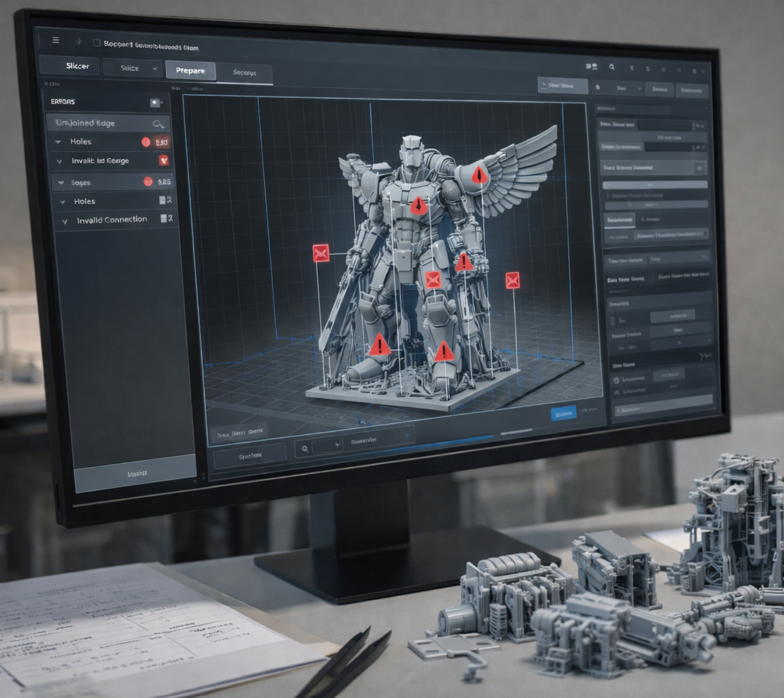Open the tab right of Prepare

[245, 73]
